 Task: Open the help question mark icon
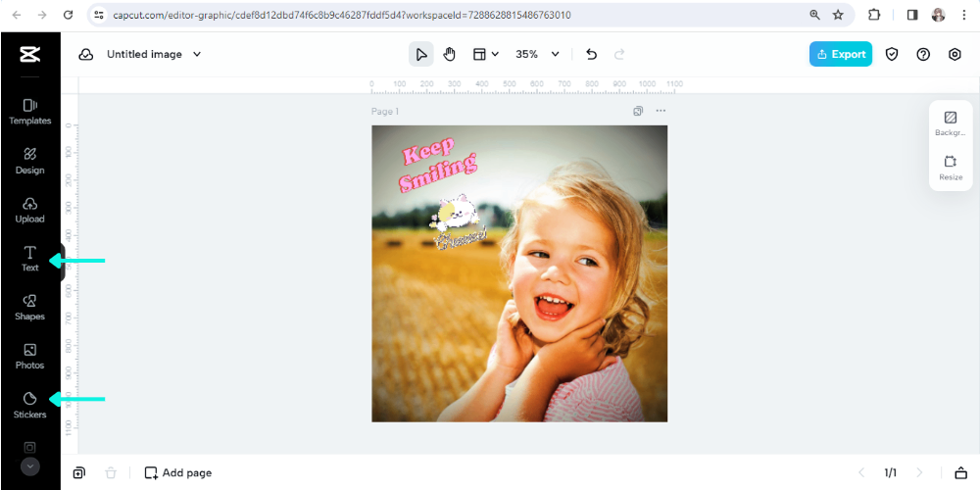pos(923,54)
